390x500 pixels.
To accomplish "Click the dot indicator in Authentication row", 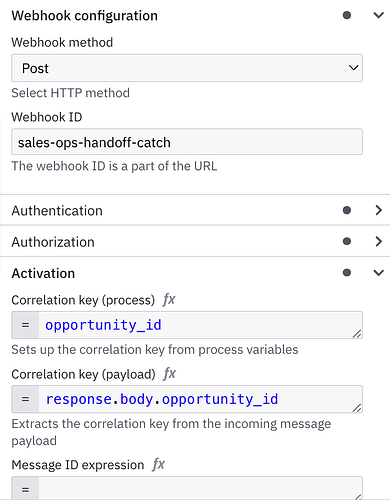I will click(347, 210).
